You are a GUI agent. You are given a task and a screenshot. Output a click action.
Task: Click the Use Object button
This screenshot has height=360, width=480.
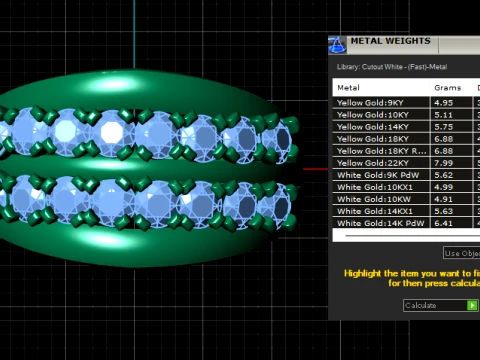click(x=462, y=253)
